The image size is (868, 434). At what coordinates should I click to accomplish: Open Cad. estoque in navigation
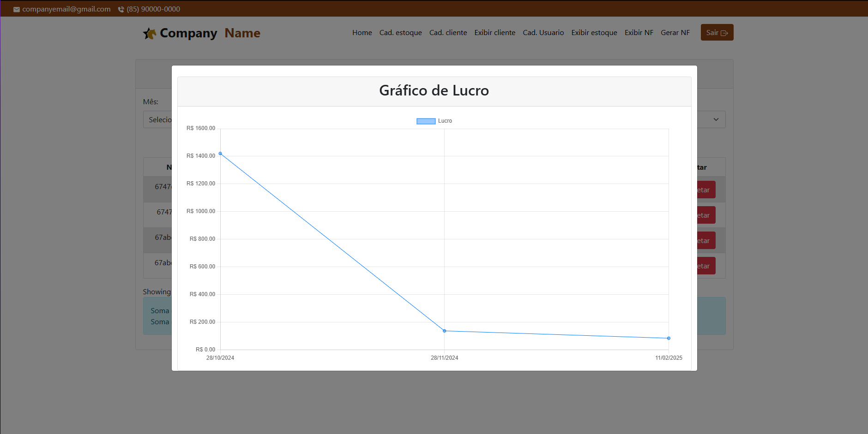(x=401, y=32)
